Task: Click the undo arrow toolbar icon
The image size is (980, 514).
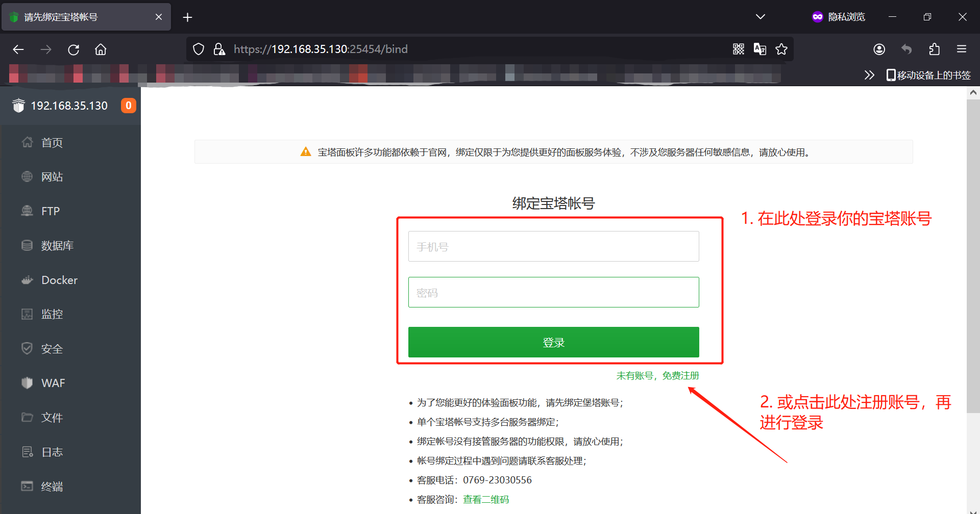Action: [906, 49]
